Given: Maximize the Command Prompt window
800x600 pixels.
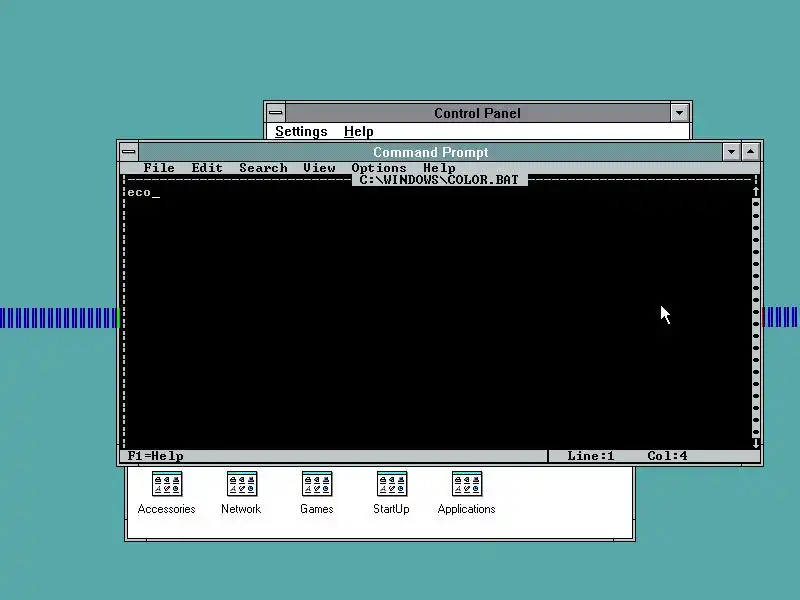Looking at the screenshot, I should coord(751,152).
